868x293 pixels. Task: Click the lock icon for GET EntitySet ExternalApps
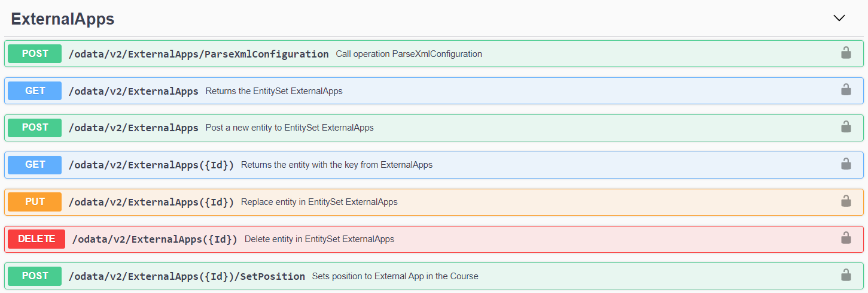[x=846, y=90]
